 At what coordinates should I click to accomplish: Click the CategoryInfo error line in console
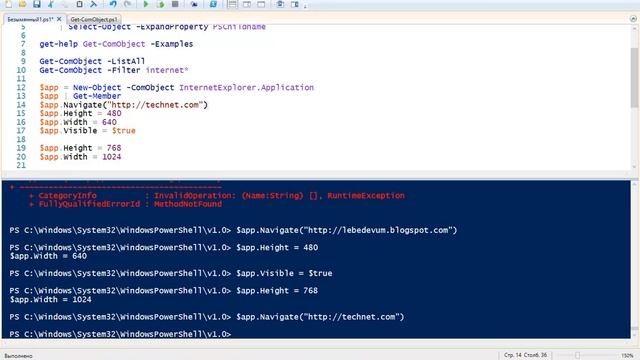click(217, 196)
